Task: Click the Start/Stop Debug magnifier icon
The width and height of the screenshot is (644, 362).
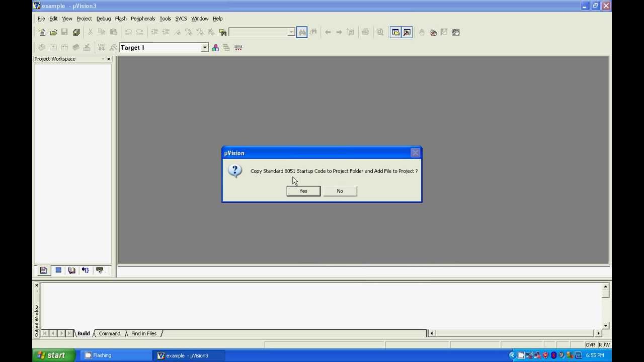Action: click(x=380, y=32)
